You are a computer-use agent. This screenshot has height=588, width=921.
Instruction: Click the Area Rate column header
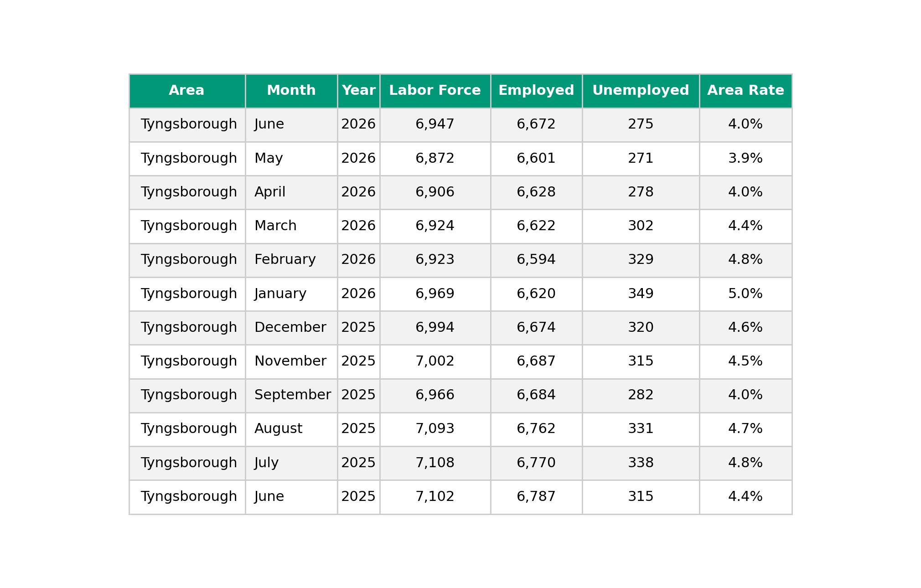click(745, 91)
